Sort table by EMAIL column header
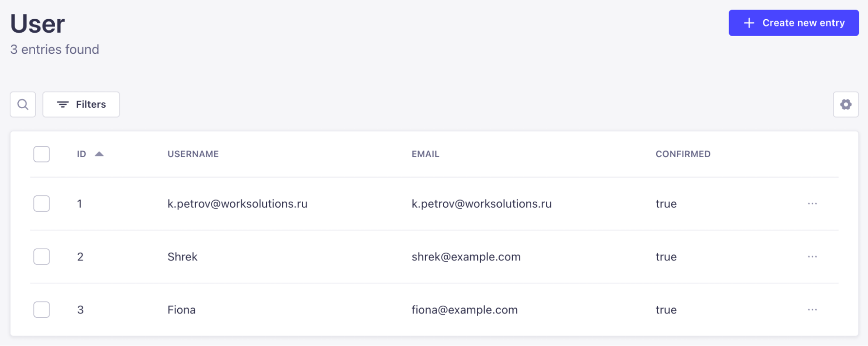 click(425, 154)
